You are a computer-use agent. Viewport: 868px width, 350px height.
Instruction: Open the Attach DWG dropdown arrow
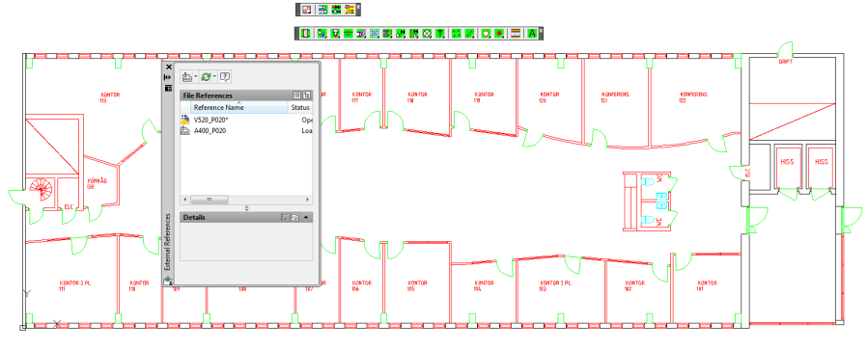(195, 77)
